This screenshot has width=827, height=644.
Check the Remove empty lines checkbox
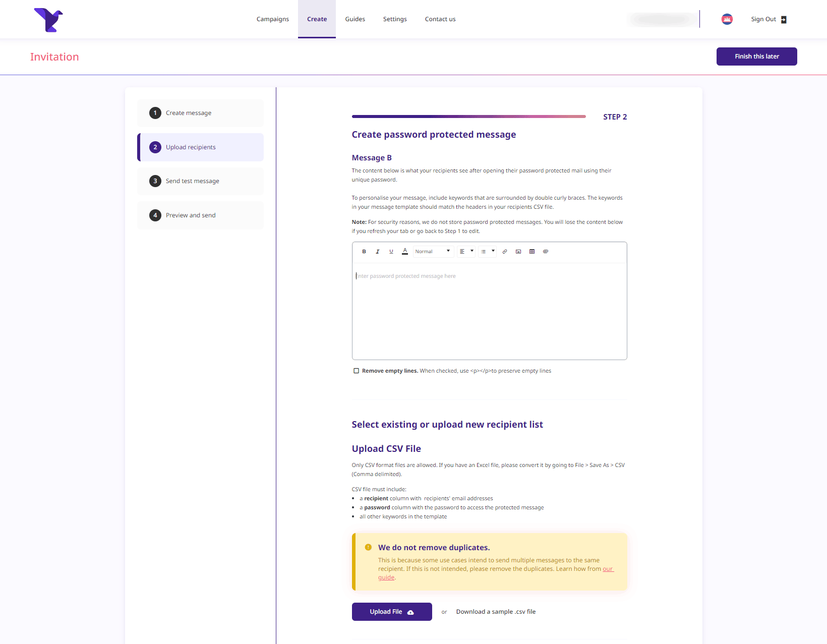[357, 371]
